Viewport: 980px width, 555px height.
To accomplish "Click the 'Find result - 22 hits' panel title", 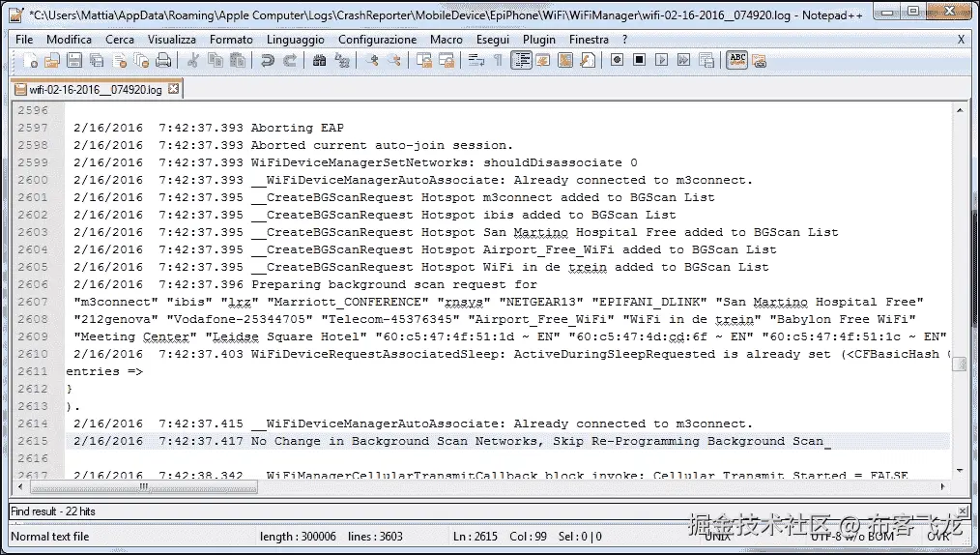I will (53, 511).
